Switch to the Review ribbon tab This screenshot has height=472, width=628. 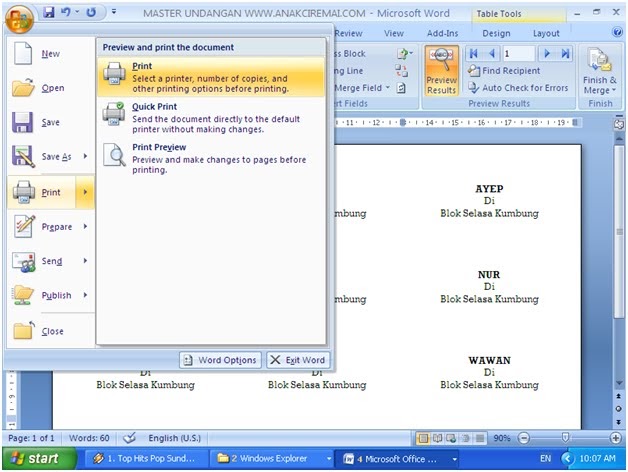click(x=348, y=33)
